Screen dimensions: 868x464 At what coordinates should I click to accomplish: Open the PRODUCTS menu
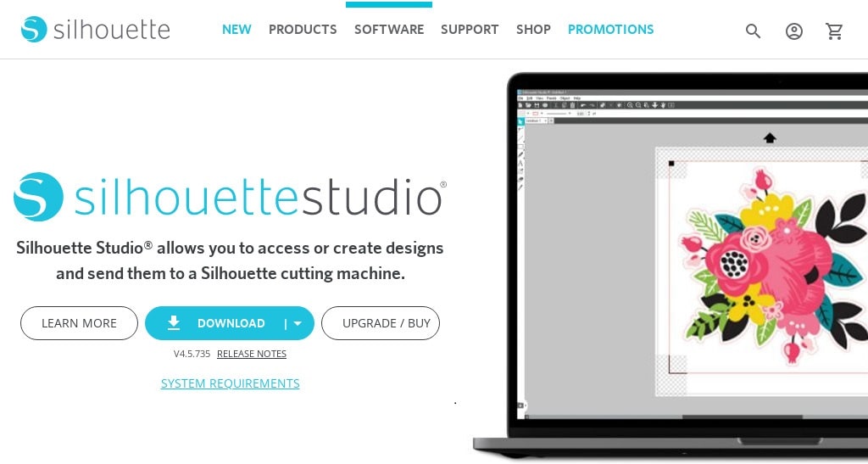(x=303, y=30)
